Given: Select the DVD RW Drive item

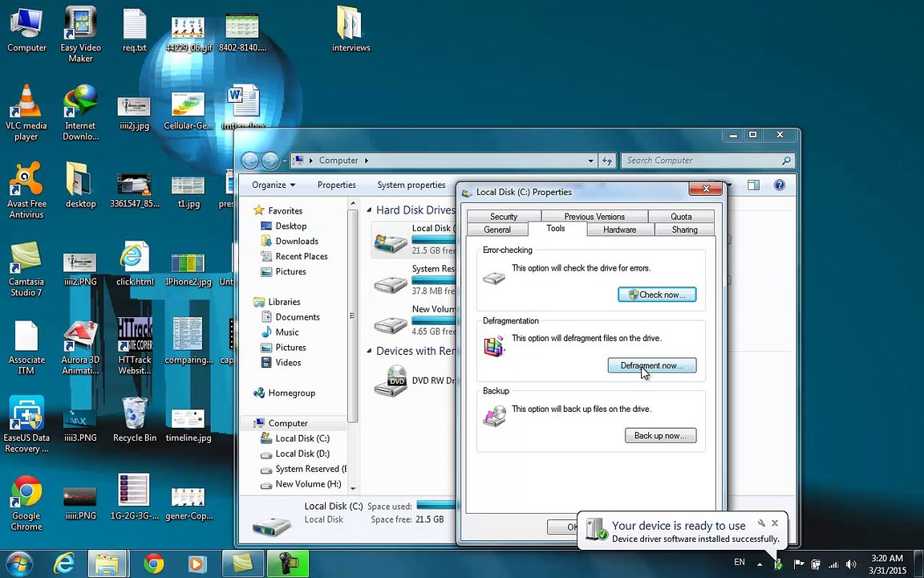Looking at the screenshot, I should pos(415,381).
